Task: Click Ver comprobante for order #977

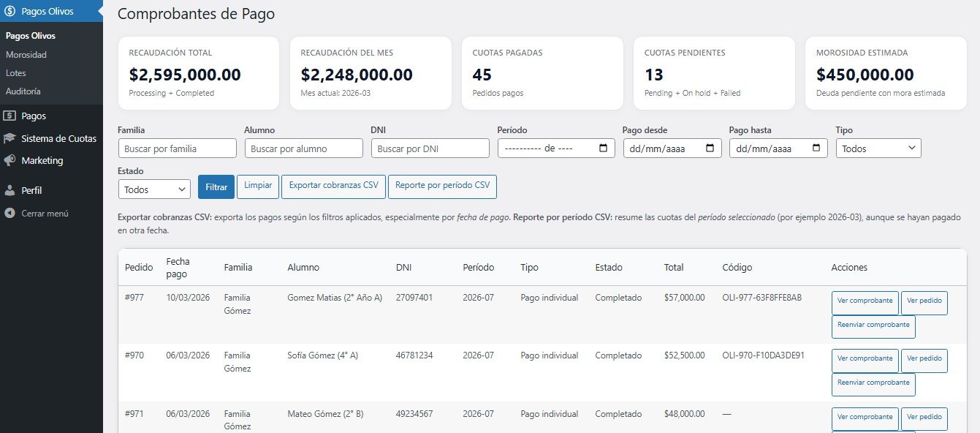Action: coord(865,303)
